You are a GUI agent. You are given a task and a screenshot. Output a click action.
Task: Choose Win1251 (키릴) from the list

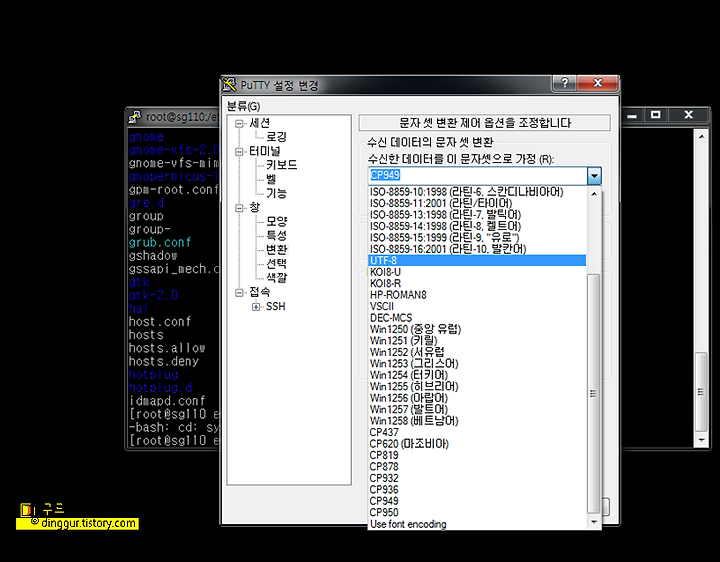tap(477, 341)
